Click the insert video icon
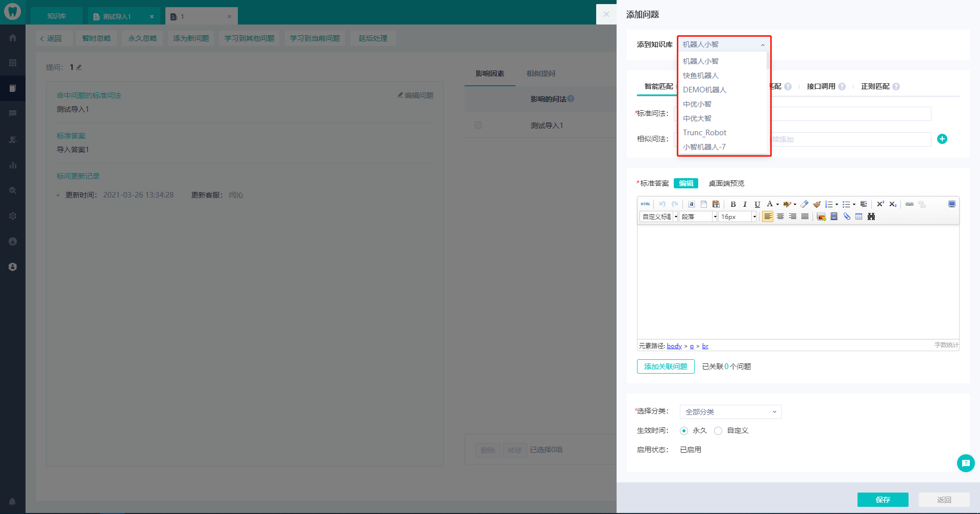Screen dimensions: 980x514 (x=834, y=217)
